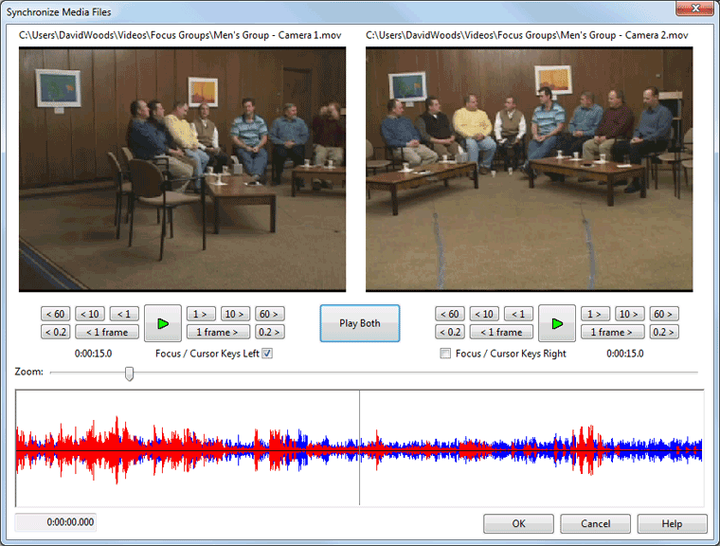The width and height of the screenshot is (720, 546).
Task: Move left video forward 0.2 seconds
Action: click(270, 332)
